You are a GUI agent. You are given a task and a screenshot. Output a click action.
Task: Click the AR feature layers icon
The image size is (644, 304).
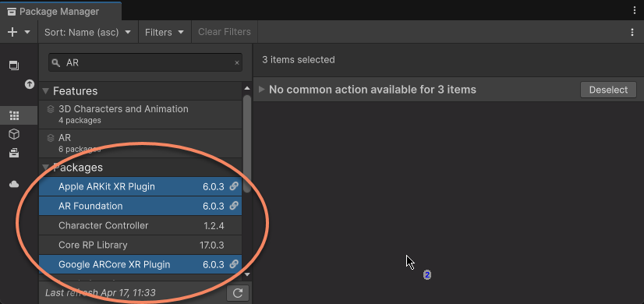tap(51, 138)
